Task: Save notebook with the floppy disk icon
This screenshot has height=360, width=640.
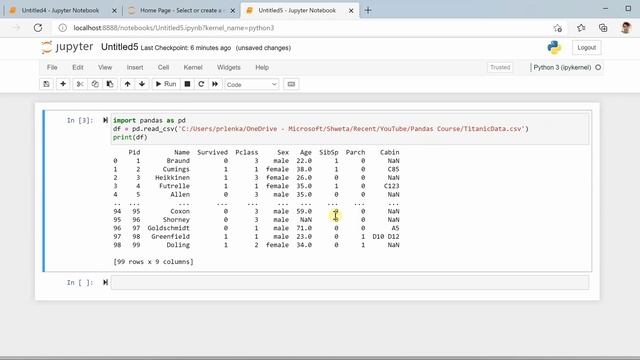Action: coord(47,84)
